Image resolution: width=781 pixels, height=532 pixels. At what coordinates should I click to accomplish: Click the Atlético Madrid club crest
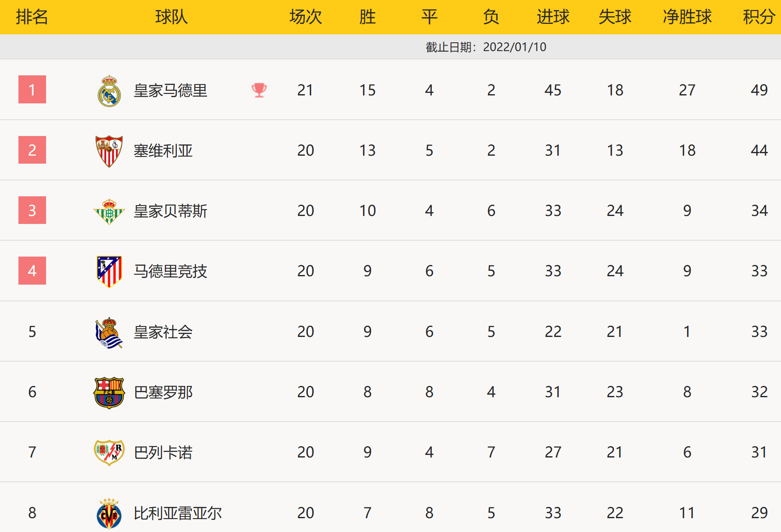[109, 271]
